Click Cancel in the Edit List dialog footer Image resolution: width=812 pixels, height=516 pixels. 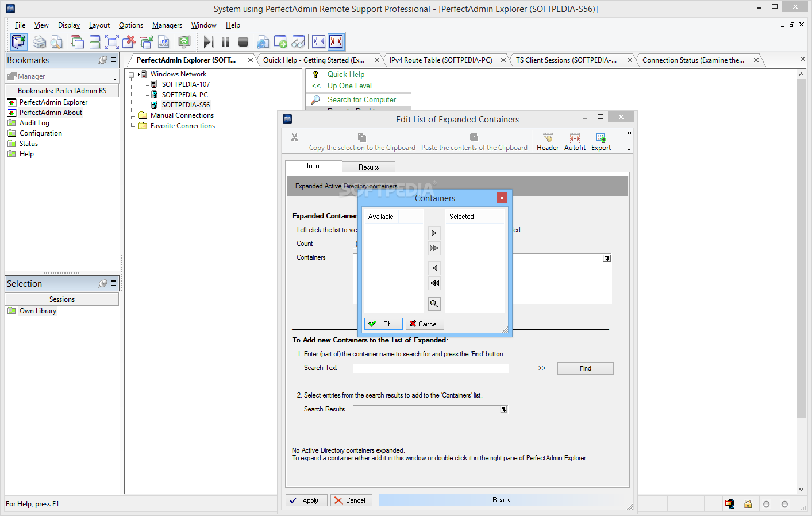pyautogui.click(x=351, y=500)
